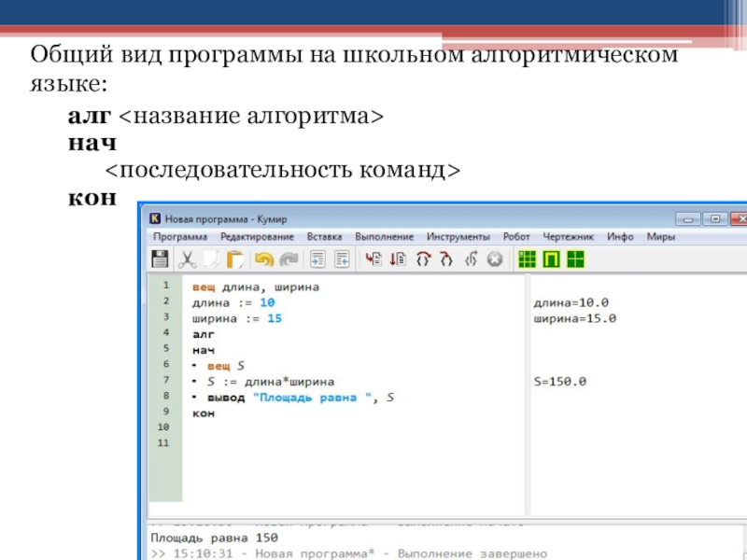Click line number 10 in gutter
The width and height of the screenshot is (747, 560).
pos(163,427)
